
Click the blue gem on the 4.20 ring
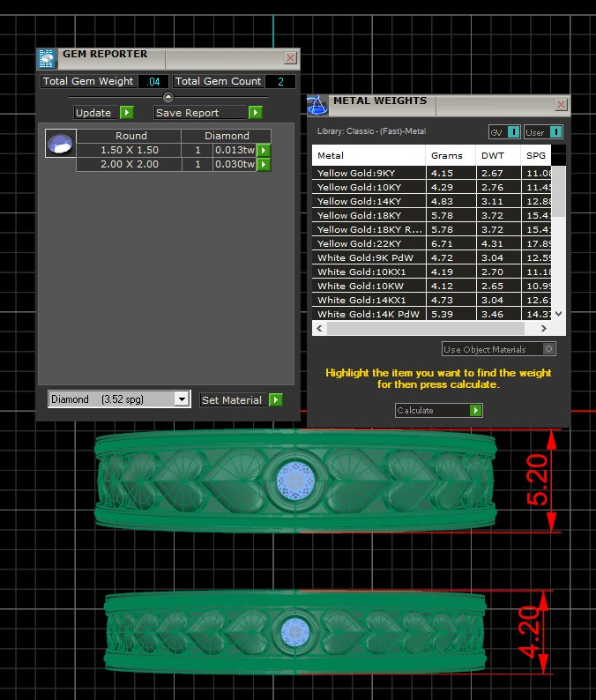pos(295,632)
